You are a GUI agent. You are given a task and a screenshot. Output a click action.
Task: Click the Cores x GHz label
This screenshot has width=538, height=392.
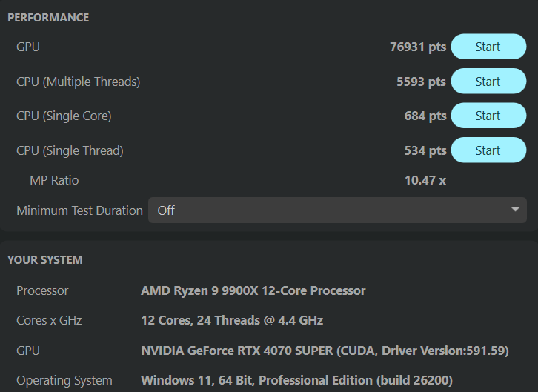coord(49,320)
